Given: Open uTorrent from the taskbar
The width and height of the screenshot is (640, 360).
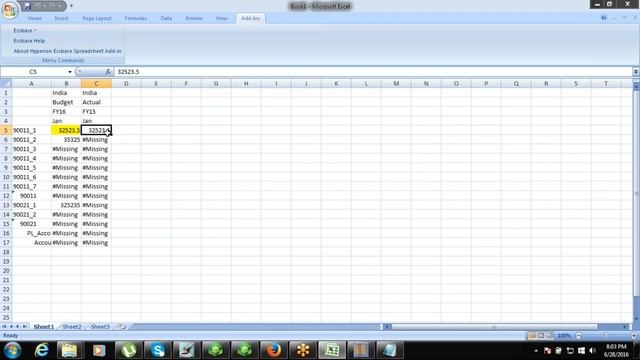Looking at the screenshot, I should coord(129,350).
